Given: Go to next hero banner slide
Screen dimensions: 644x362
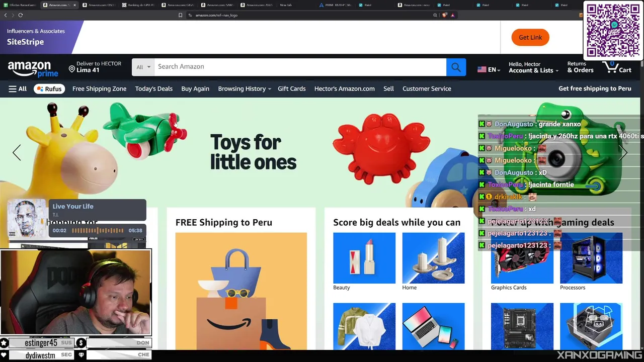Looking at the screenshot, I should tap(623, 152).
